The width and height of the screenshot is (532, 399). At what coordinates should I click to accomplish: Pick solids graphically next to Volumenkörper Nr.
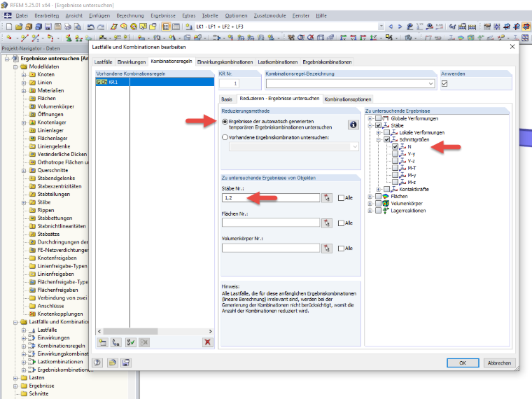[x=327, y=248]
